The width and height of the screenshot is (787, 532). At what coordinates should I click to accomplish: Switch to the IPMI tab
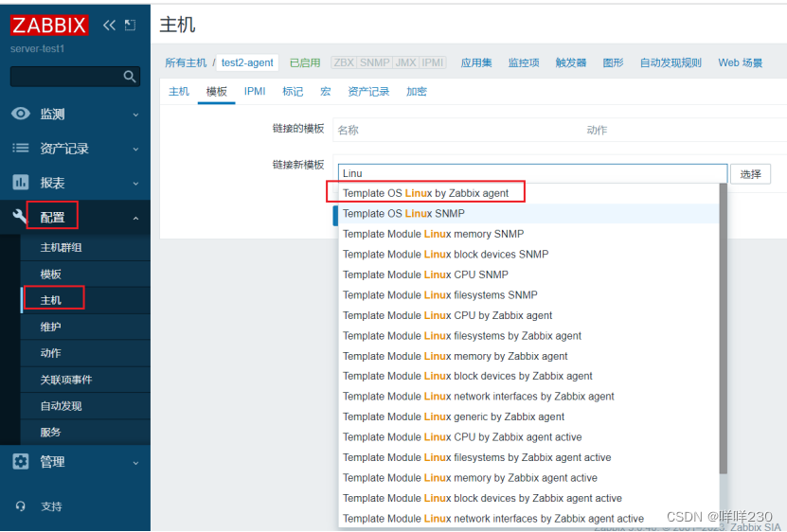pyautogui.click(x=255, y=91)
